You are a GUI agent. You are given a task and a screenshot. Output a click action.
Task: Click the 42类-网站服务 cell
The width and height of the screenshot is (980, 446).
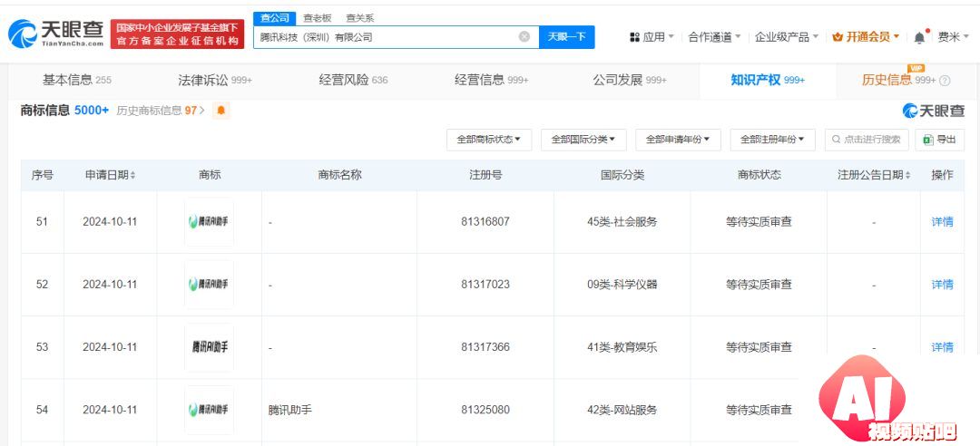point(622,410)
